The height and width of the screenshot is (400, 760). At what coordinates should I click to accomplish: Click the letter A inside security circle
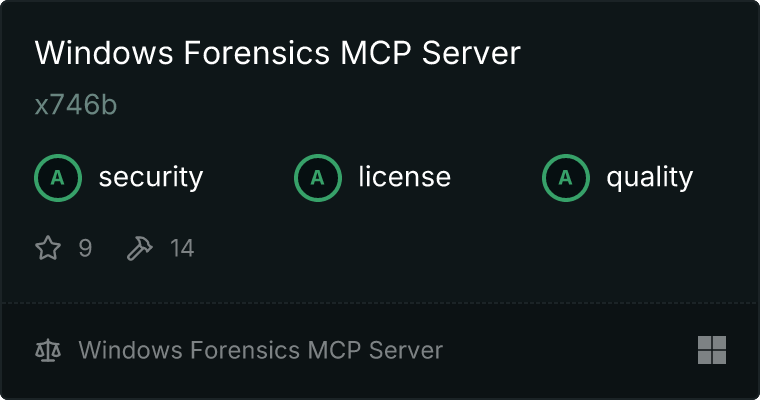pyautogui.click(x=58, y=178)
